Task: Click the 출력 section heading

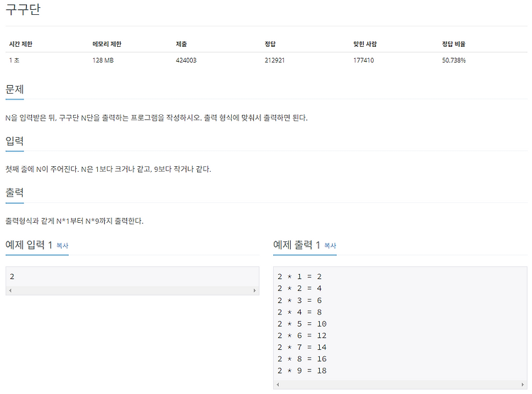Action: click(x=15, y=192)
